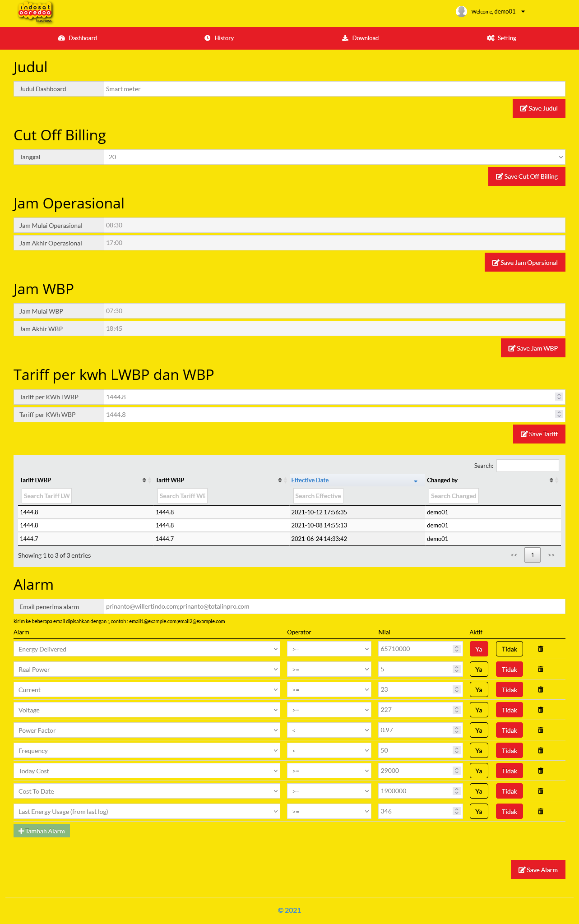Click Save Jam Opersional button
This screenshot has width=579, height=924.
525,263
